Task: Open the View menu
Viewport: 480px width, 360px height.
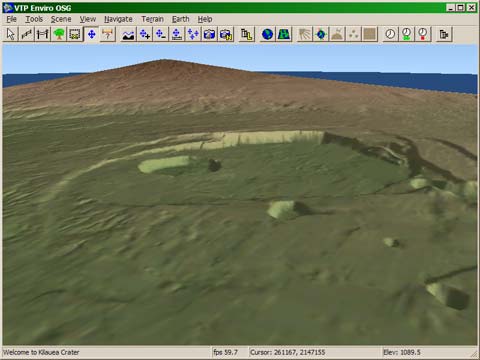Action: [x=88, y=19]
